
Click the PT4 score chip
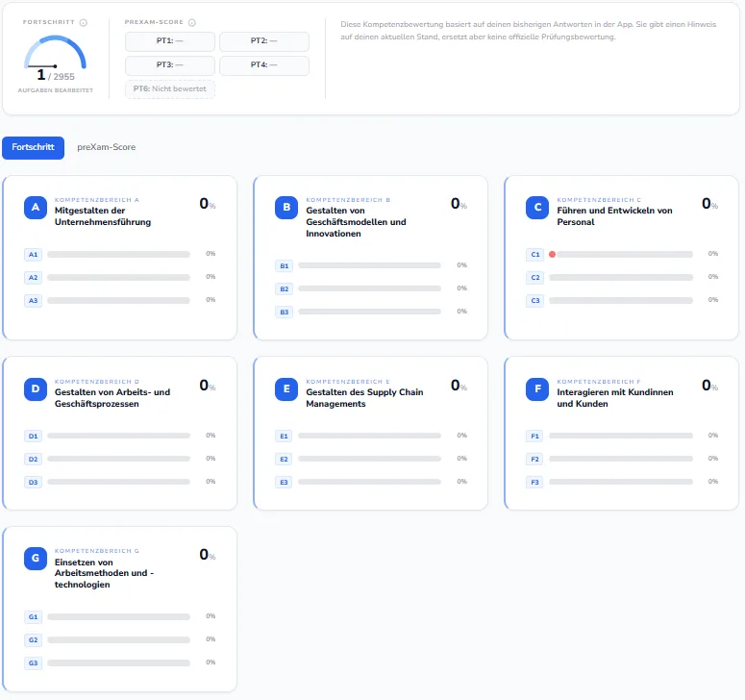click(x=263, y=65)
